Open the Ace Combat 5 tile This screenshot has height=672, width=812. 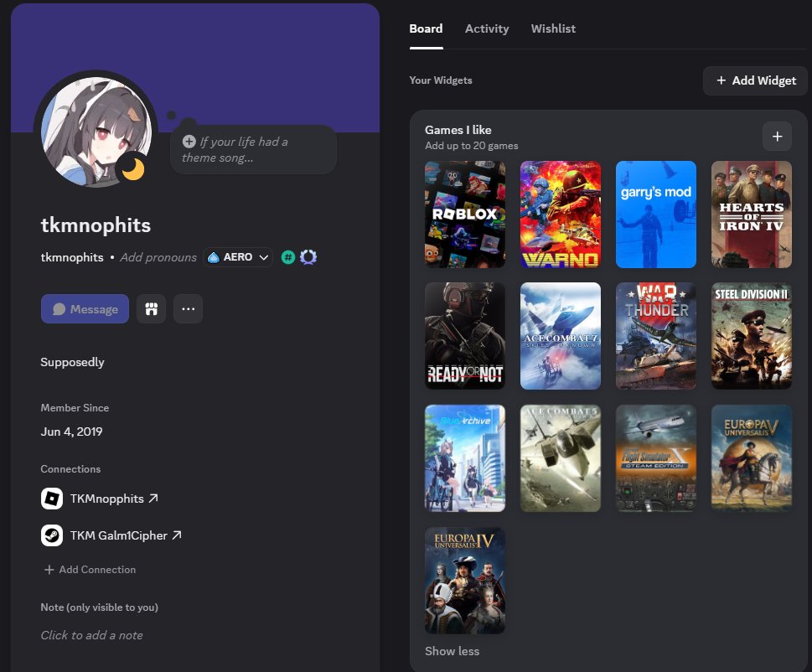[561, 458]
